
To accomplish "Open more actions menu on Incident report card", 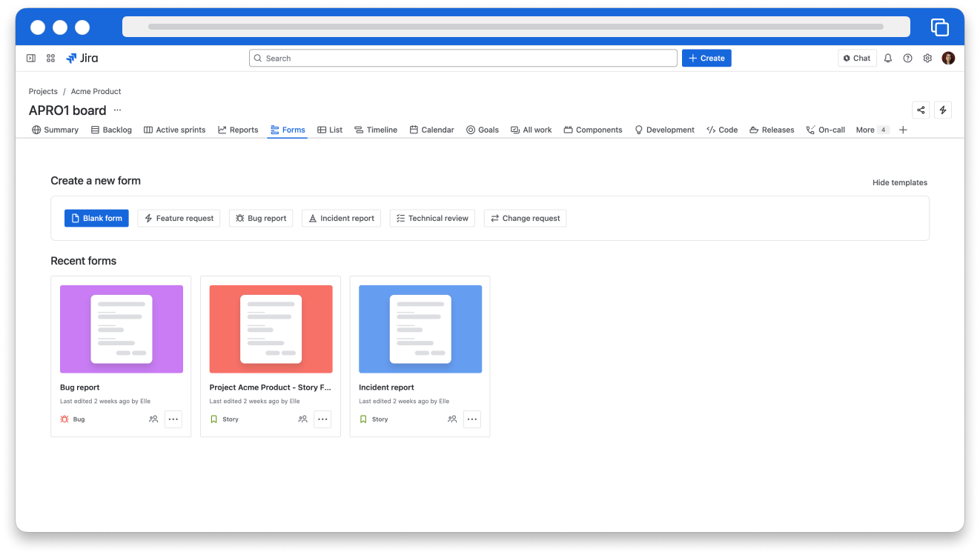I will pyautogui.click(x=472, y=419).
